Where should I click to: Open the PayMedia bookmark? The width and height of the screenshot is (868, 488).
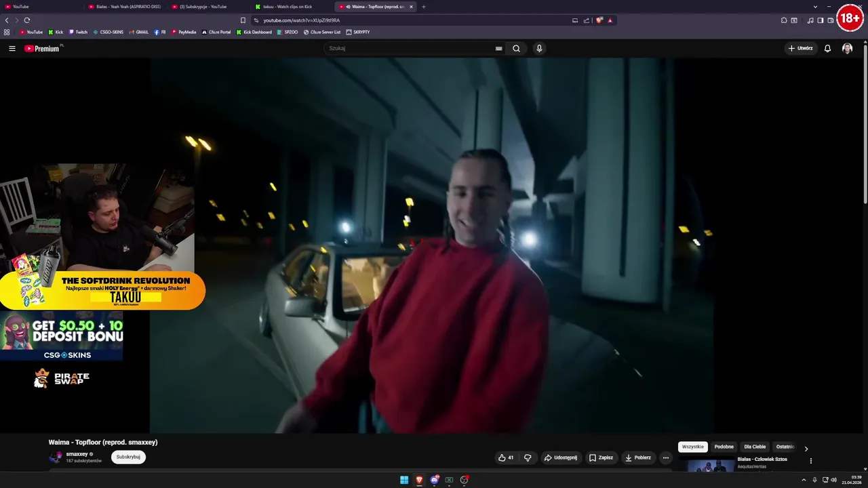[x=184, y=32]
